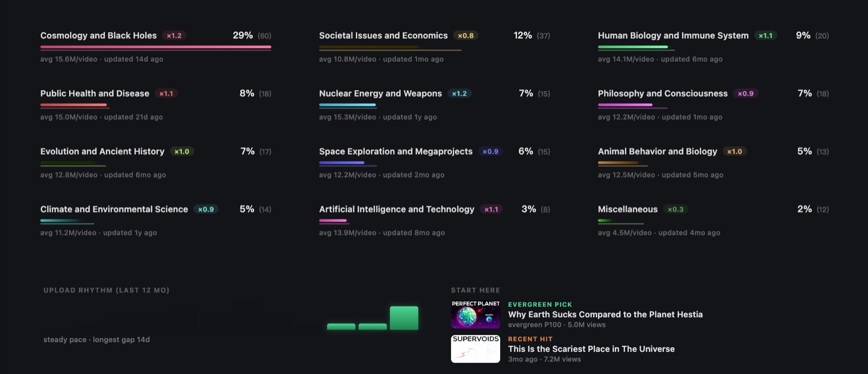Click the cyan Nuclear Energy share bar
The height and width of the screenshot is (374, 868).
pyautogui.click(x=347, y=105)
